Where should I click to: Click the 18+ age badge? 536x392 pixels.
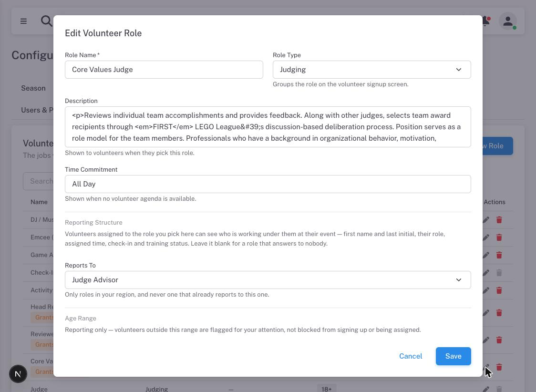pos(327,389)
